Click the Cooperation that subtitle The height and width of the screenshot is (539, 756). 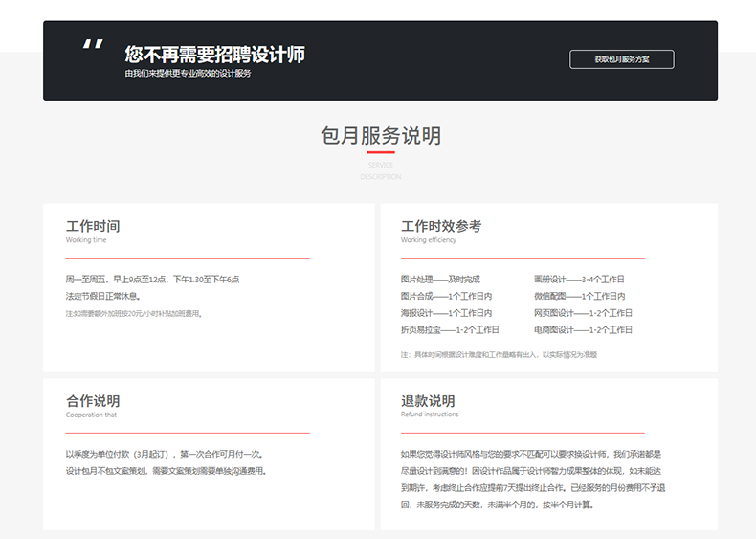(91, 415)
